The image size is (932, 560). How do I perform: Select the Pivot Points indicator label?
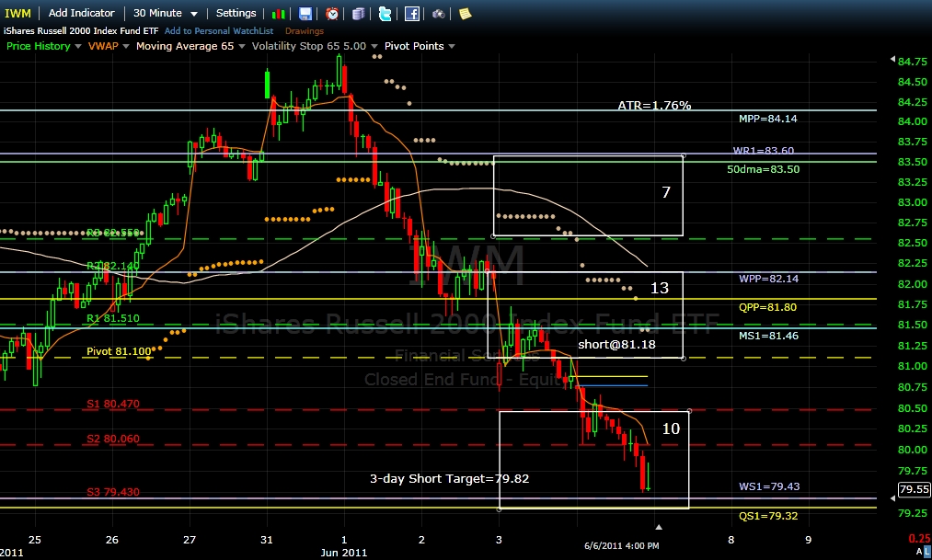[414, 46]
